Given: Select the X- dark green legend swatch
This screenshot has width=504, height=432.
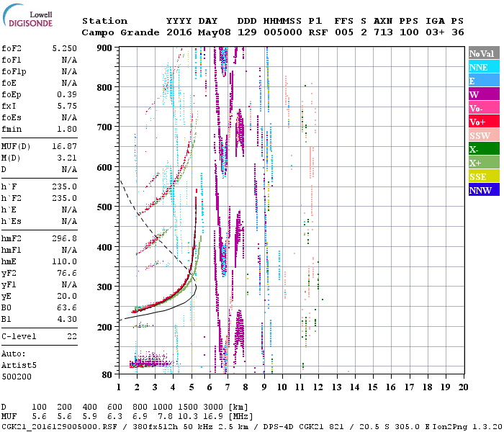Looking at the screenshot, I should 484,149.
